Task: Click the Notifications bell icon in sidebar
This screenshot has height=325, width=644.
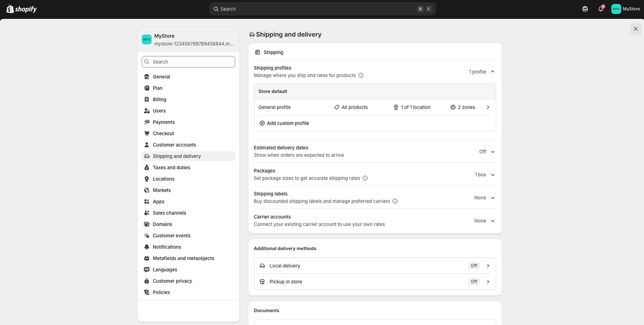Action: coord(147,247)
